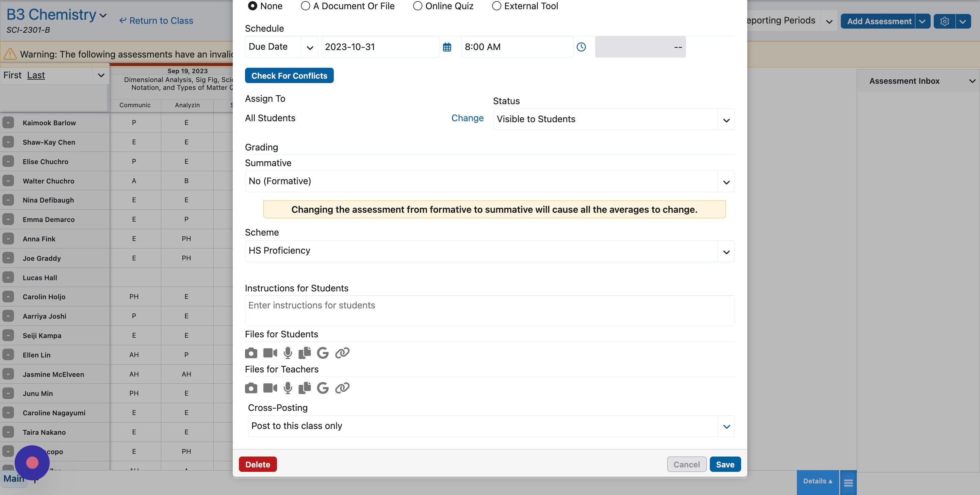Open the Cross-Posting dropdown
This screenshot has height=495, width=980.
click(491, 426)
